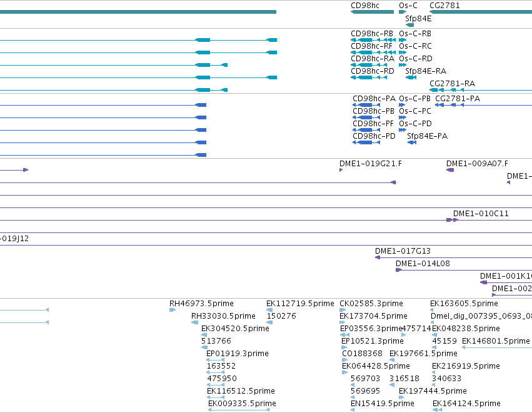Open EST label EP10521.3prime
532x413 pixels.
(x=373, y=341)
